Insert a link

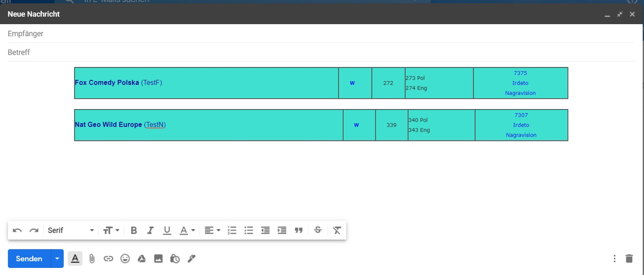(x=108, y=258)
